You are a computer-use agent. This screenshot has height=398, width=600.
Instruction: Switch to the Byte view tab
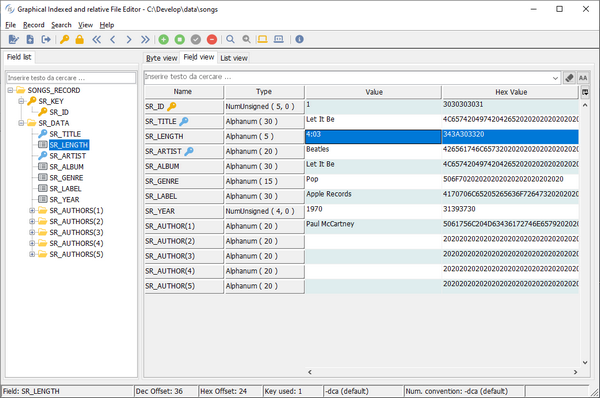tap(161, 58)
